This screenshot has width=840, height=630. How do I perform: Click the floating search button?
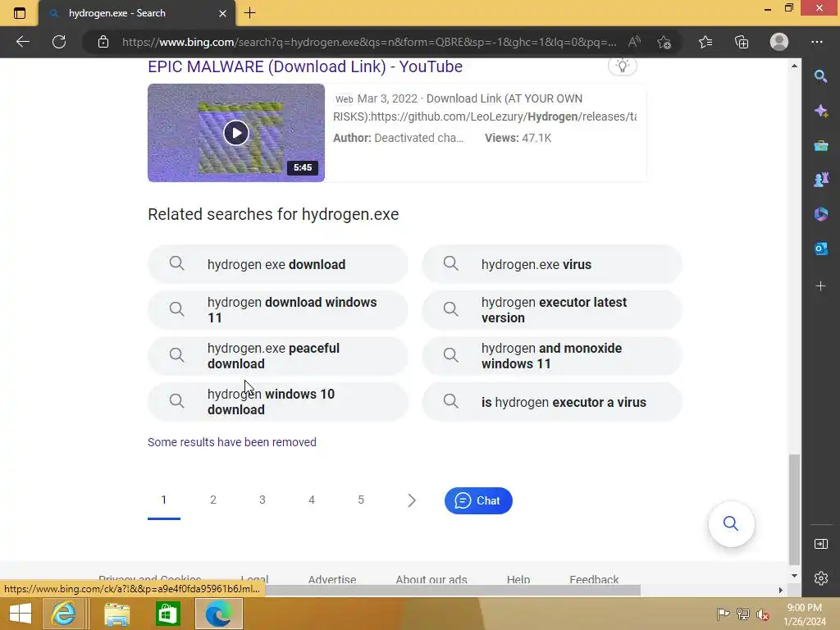731,523
